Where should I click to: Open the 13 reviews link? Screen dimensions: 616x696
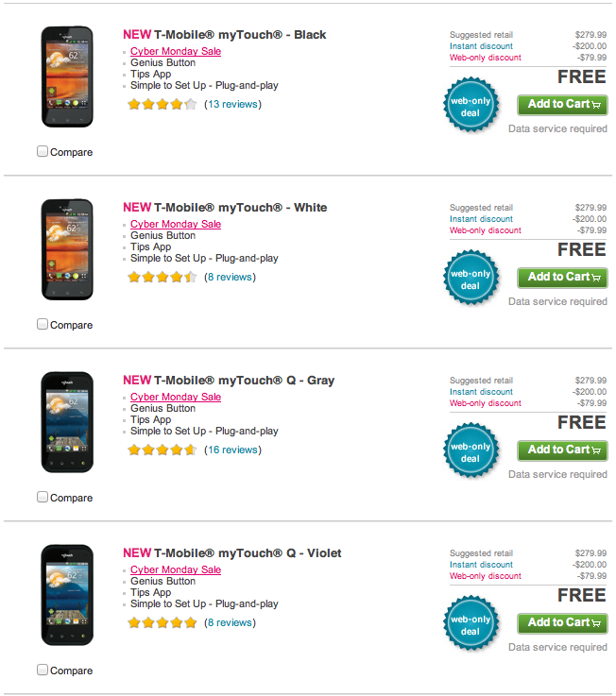coord(232,105)
